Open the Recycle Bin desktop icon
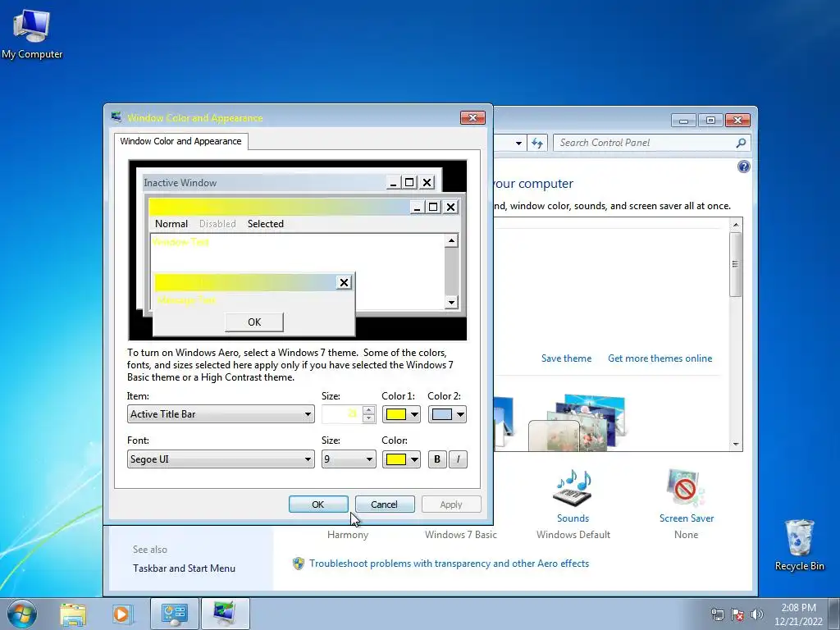Image resolution: width=840 pixels, height=630 pixels. coord(799,546)
